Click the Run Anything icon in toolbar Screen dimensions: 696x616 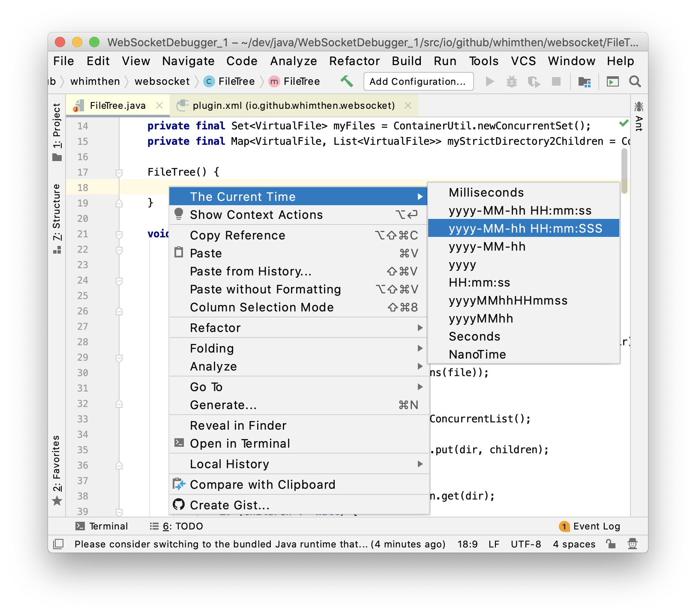(613, 81)
